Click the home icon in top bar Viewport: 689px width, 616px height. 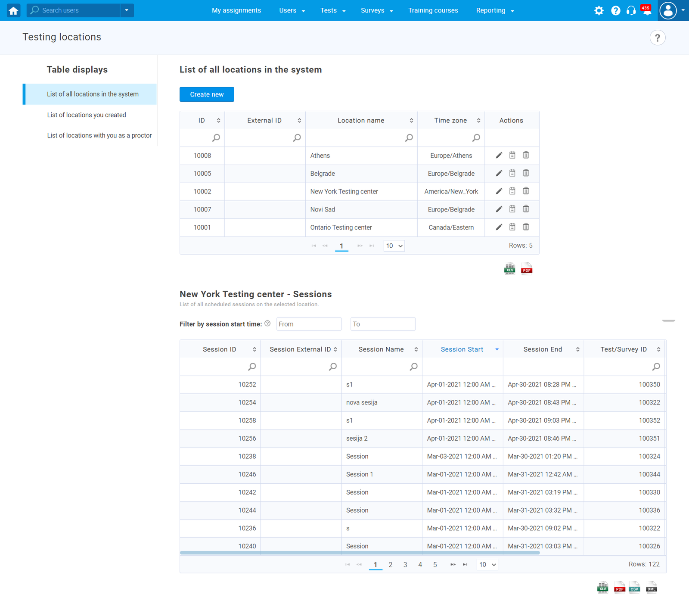(13, 10)
